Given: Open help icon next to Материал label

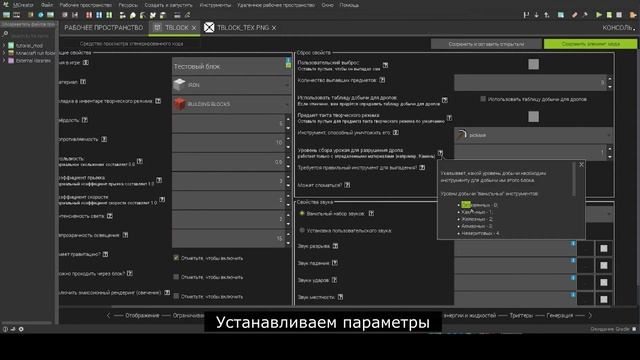Looking at the screenshot, I should coord(83,82).
